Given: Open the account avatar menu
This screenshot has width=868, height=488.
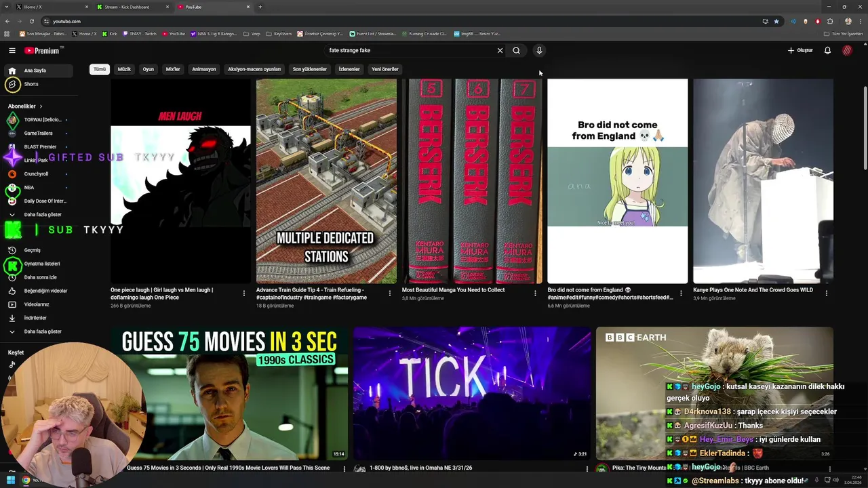Looking at the screenshot, I should (847, 50).
